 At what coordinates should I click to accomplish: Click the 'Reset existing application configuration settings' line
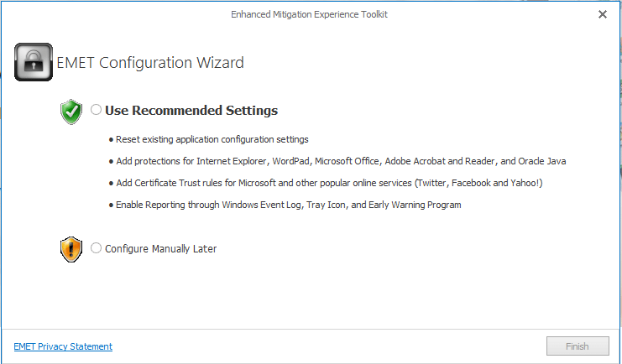pos(212,139)
